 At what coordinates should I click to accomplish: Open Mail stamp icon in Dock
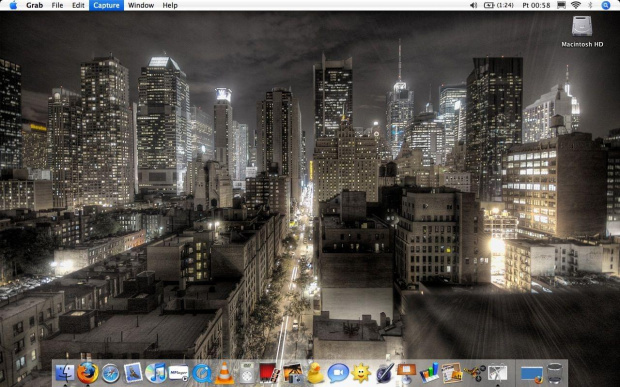point(133,373)
